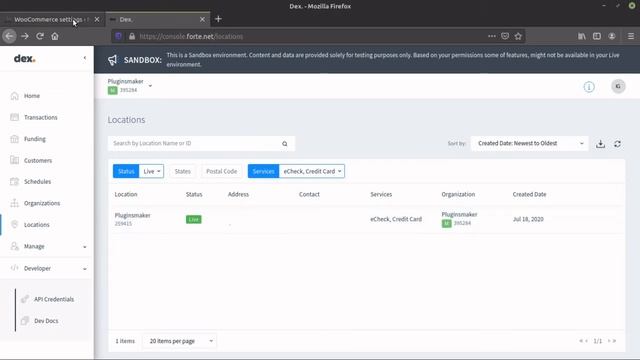Open the Pluginsmaker organization dropdown

[150, 86]
